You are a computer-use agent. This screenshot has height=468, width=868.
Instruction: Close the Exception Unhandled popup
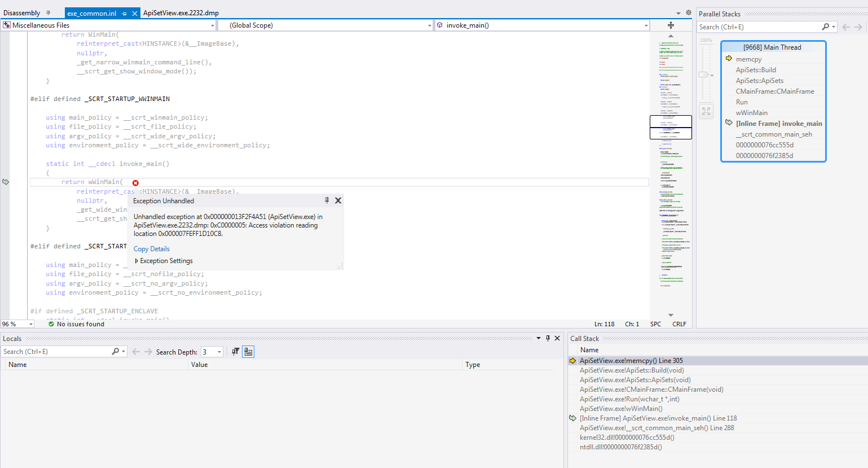(338, 200)
